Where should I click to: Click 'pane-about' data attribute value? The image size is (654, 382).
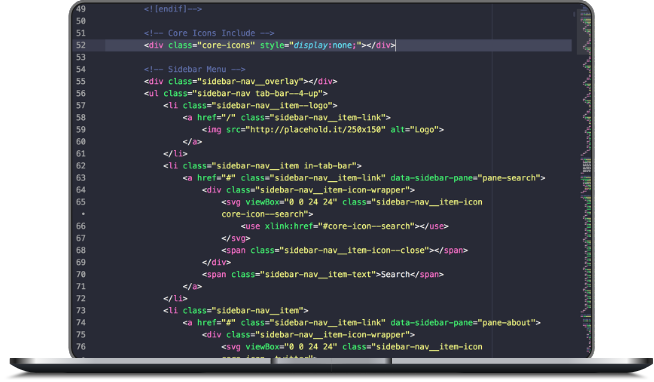(506, 323)
